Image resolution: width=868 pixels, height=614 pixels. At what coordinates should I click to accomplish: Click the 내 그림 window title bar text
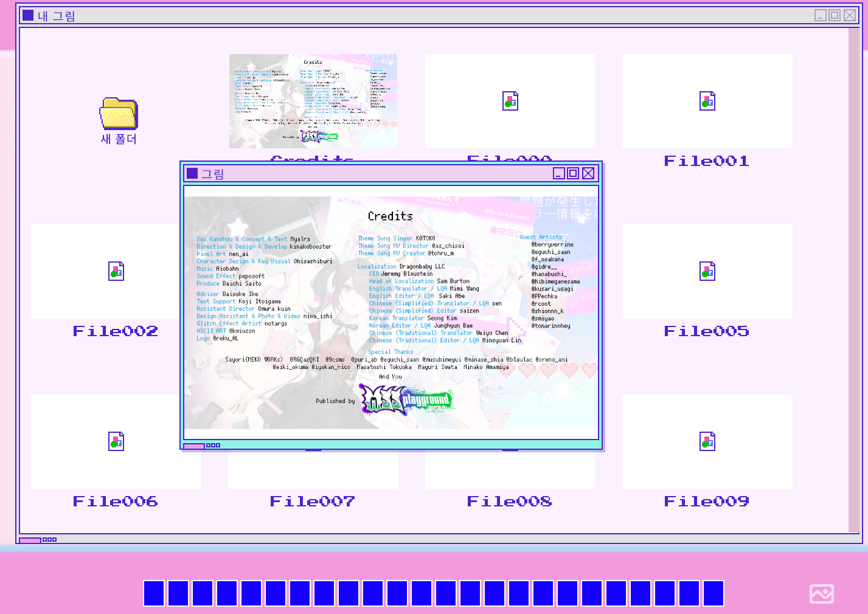coord(57,16)
